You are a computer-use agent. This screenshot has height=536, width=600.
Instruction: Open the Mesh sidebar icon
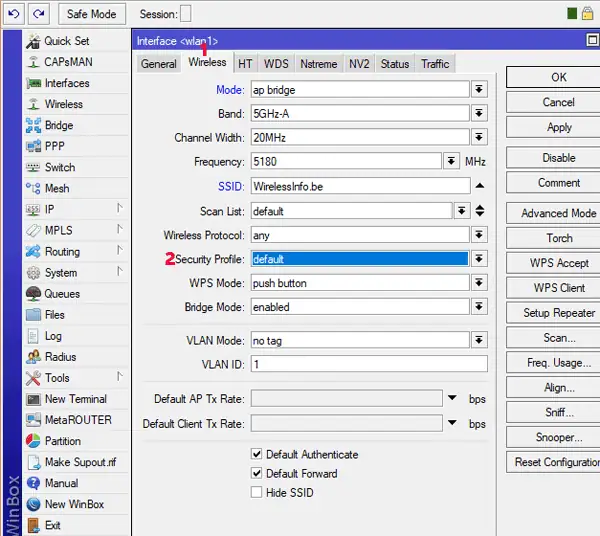pos(33,188)
